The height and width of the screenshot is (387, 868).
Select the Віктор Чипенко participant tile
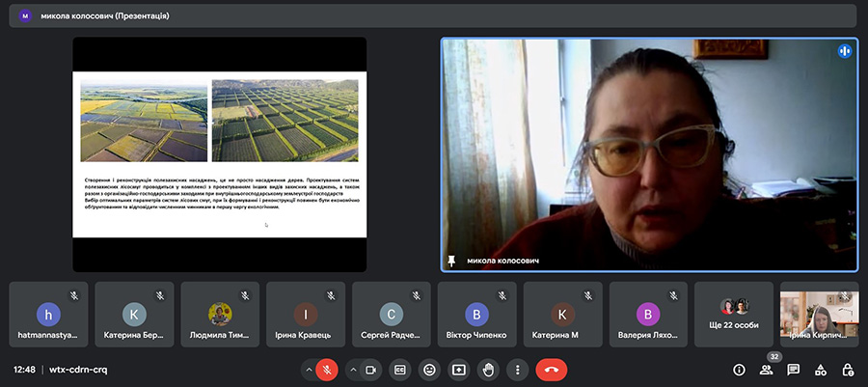[x=476, y=315]
